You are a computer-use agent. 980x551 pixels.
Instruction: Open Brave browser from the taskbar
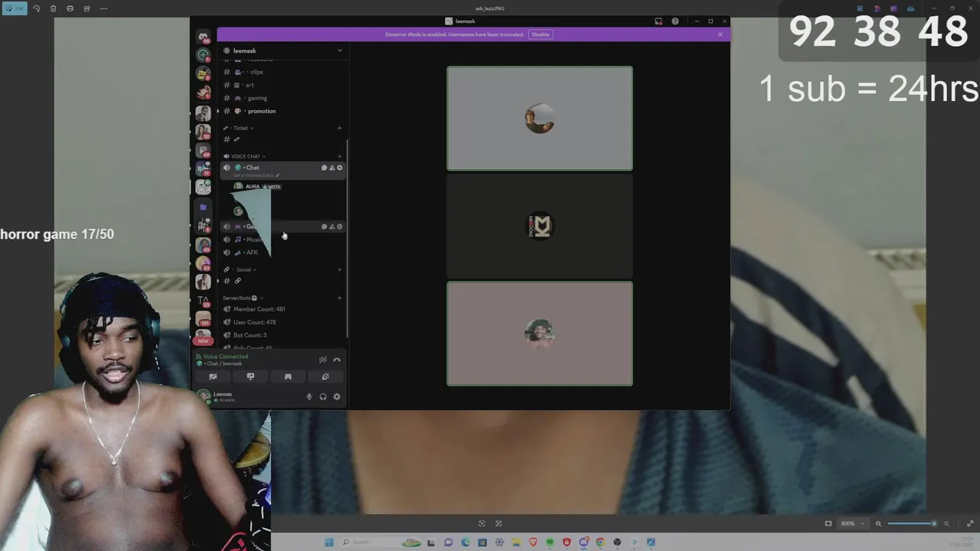click(533, 543)
